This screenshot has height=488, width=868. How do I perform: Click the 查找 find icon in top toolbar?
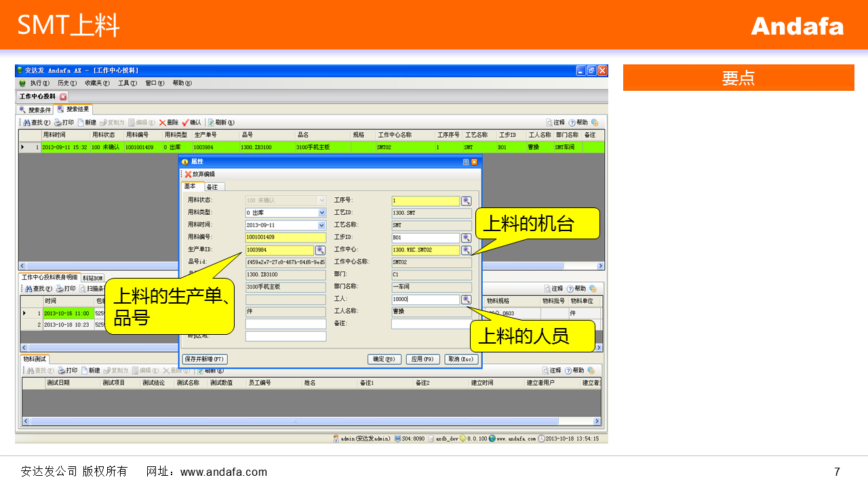(x=27, y=123)
